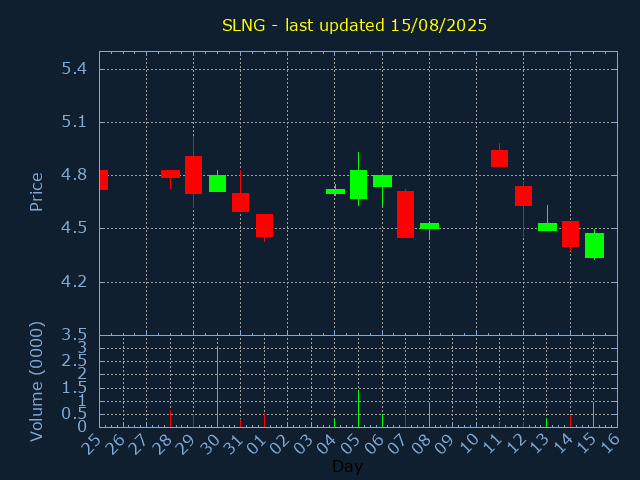Click the green volume bar on day 06
The image size is (640, 480).
[x=382, y=420]
